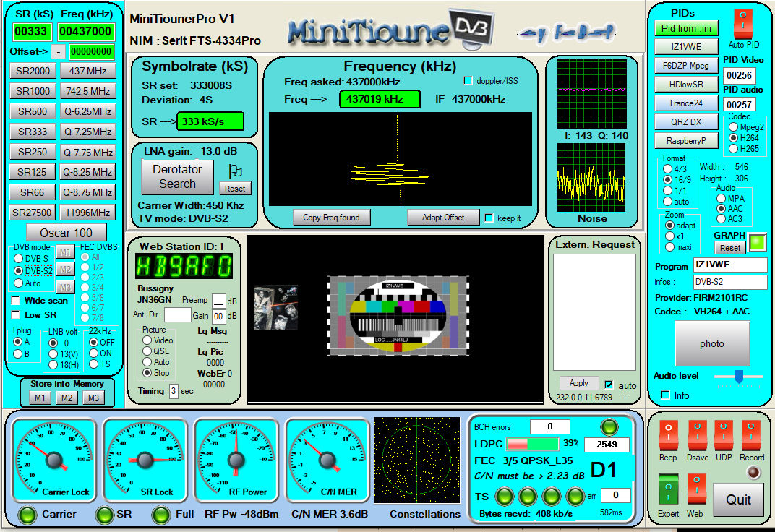Image resolution: width=775 pixels, height=532 pixels.
Task: Click the flag icon beside Derotator Search
Action: [x=235, y=171]
